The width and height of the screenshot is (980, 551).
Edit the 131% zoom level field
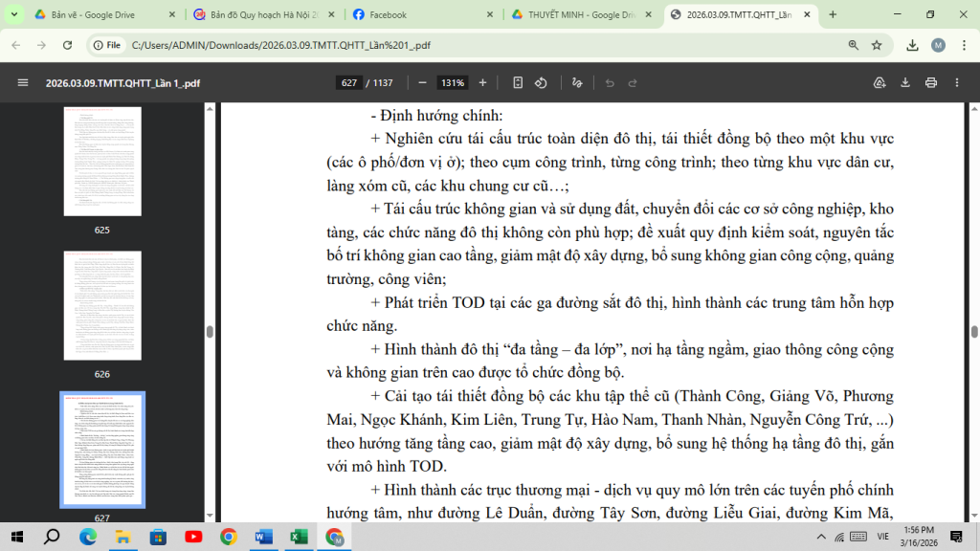tap(453, 82)
